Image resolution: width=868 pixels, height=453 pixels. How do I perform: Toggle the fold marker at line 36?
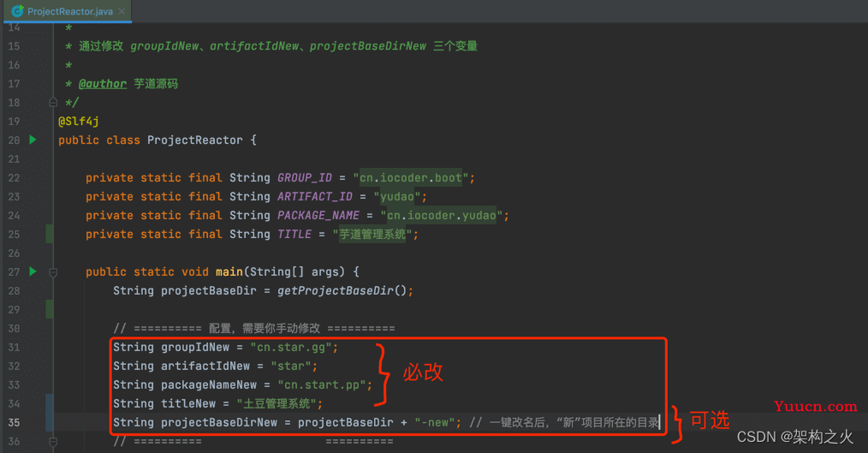(53, 441)
